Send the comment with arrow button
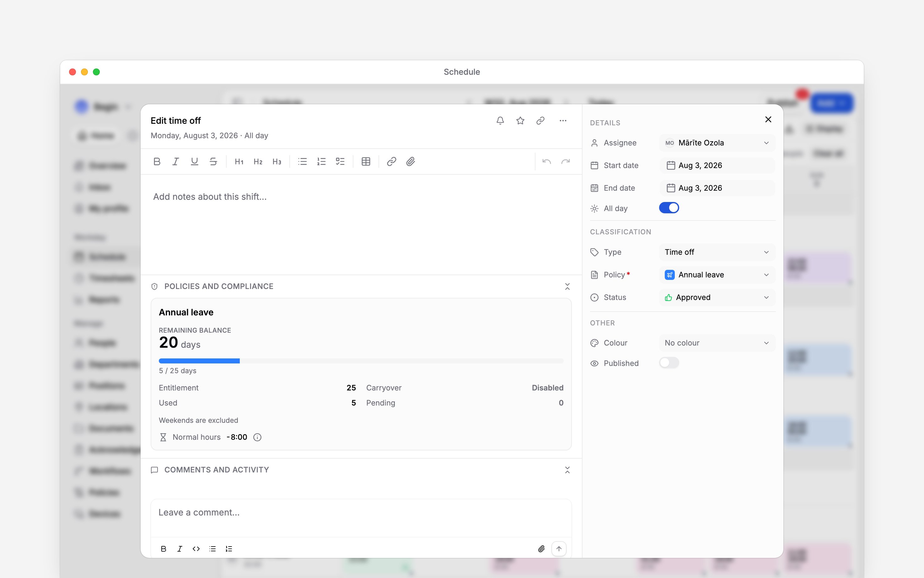This screenshot has height=578, width=924. click(x=559, y=549)
